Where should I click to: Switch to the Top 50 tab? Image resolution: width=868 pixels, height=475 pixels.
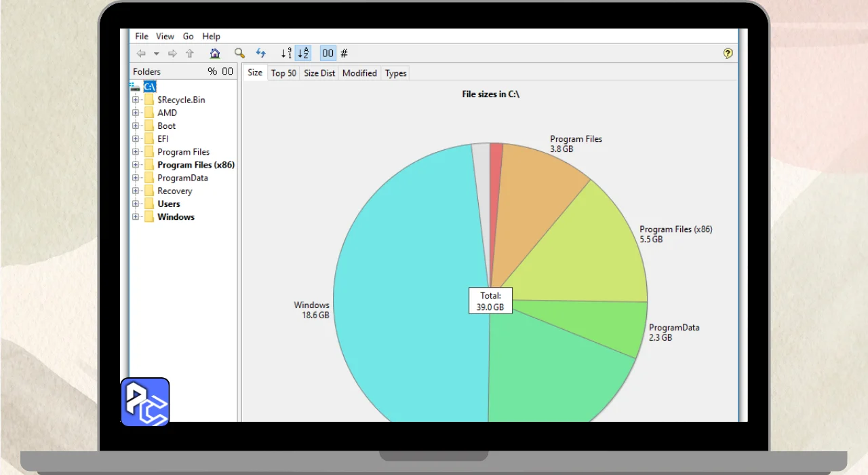[283, 73]
